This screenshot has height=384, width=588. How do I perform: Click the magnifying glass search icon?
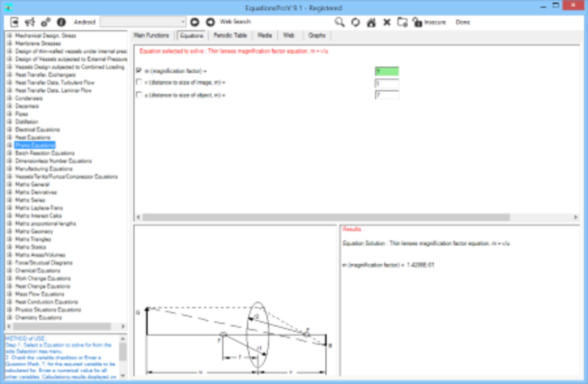click(x=340, y=22)
